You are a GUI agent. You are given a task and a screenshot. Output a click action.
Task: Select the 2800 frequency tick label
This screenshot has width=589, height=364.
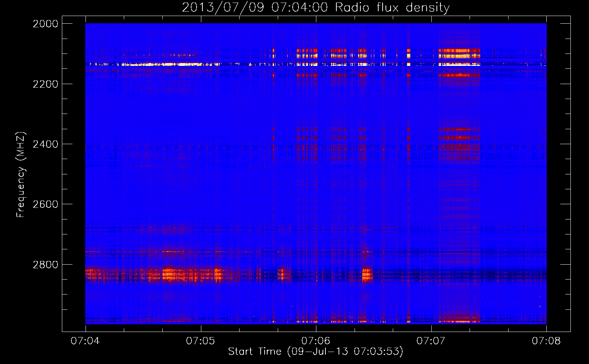46,265
